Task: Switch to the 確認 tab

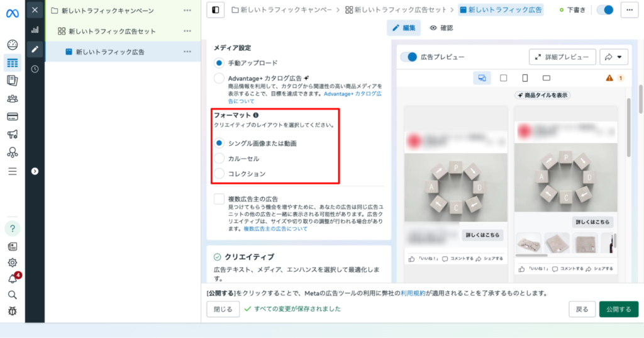Action: pyautogui.click(x=441, y=28)
